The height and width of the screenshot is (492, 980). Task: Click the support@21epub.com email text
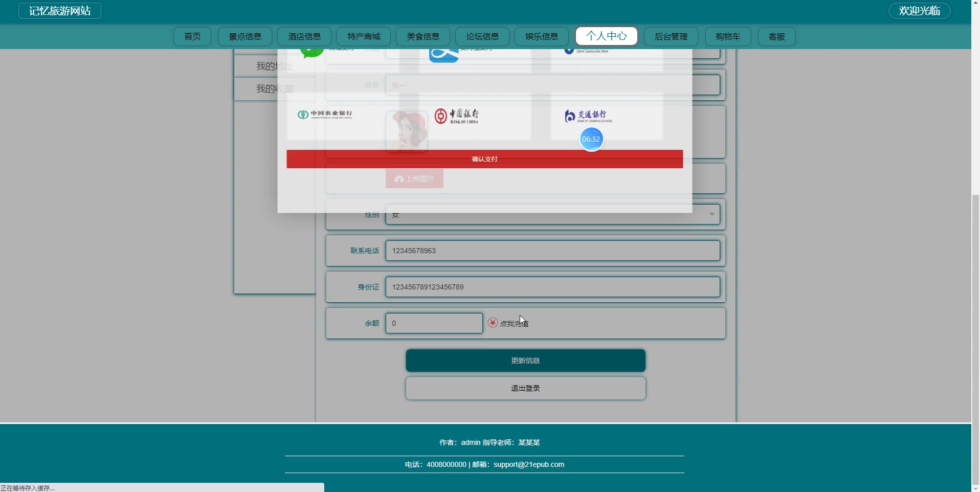pos(529,464)
